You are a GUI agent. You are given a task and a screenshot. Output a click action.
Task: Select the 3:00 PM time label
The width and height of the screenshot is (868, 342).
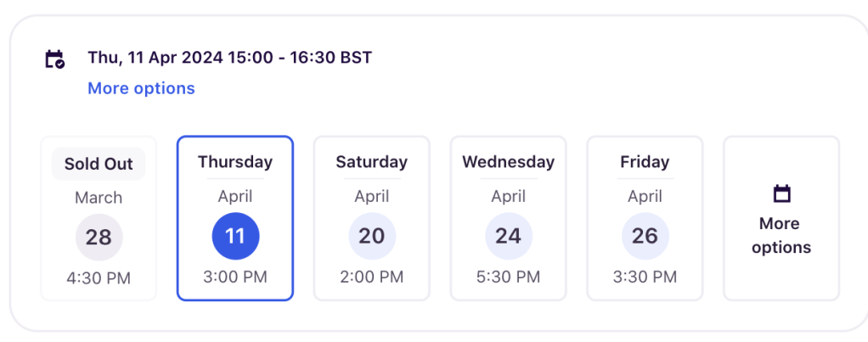(x=235, y=277)
